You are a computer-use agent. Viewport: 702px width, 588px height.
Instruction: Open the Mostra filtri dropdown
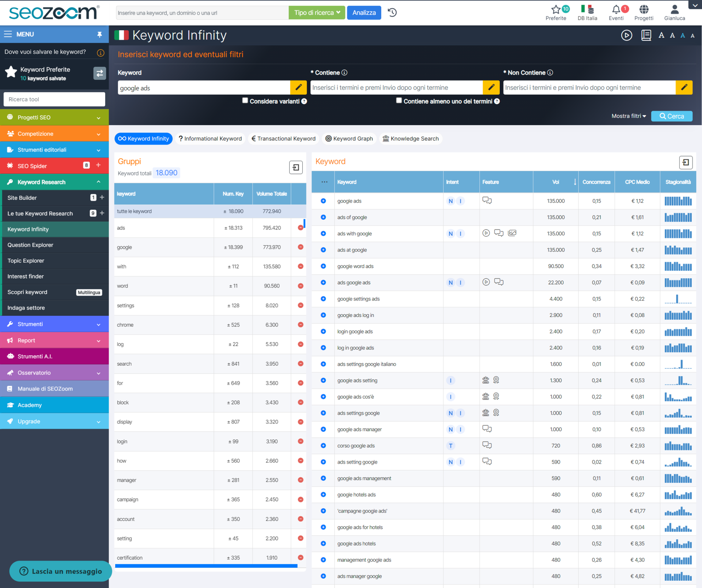[x=629, y=116]
